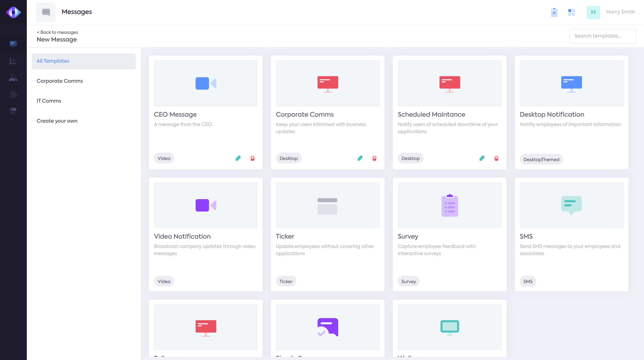
Task: Click the DesktopThemed tag on Desktop Notification
Action: (541, 159)
